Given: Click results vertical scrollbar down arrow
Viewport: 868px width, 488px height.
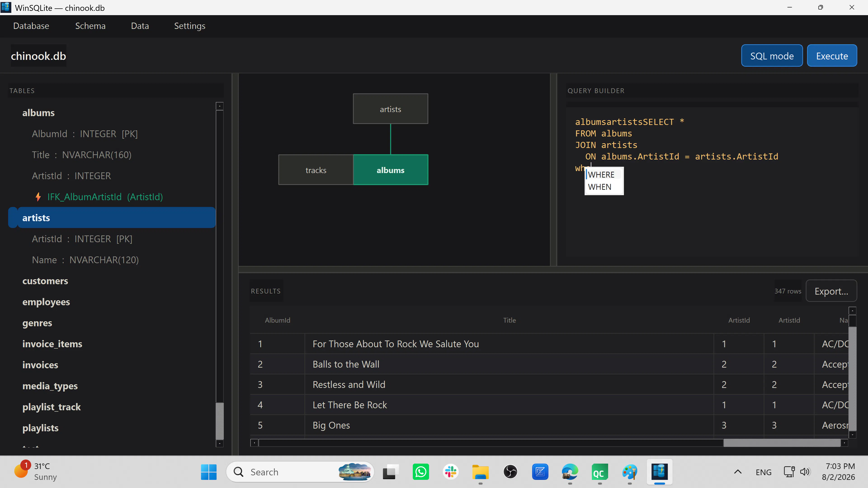Looking at the screenshot, I should coord(852,434).
